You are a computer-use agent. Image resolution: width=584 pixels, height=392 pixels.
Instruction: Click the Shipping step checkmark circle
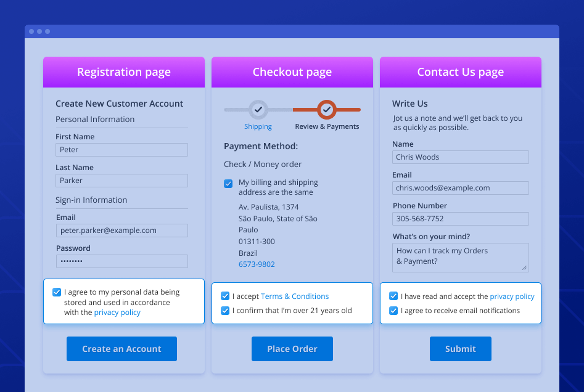coord(258,110)
